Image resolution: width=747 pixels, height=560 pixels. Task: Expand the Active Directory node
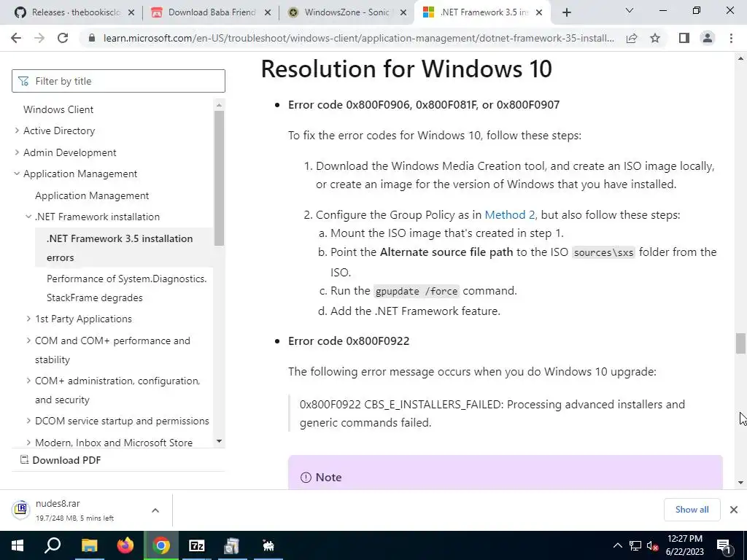(x=18, y=131)
